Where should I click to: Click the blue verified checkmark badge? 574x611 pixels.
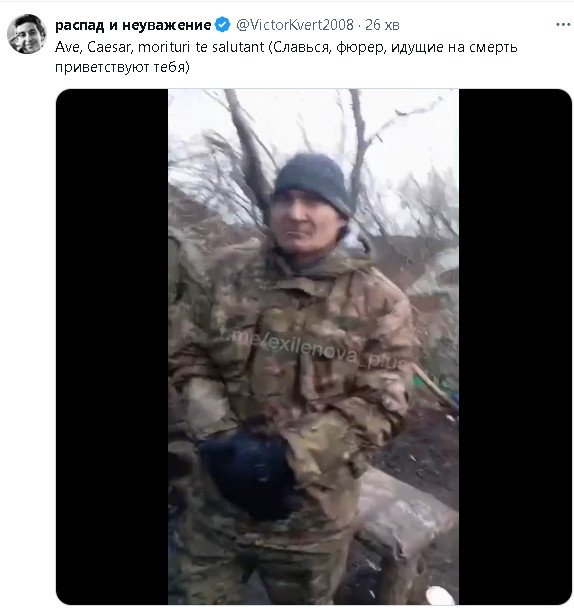[x=223, y=25]
